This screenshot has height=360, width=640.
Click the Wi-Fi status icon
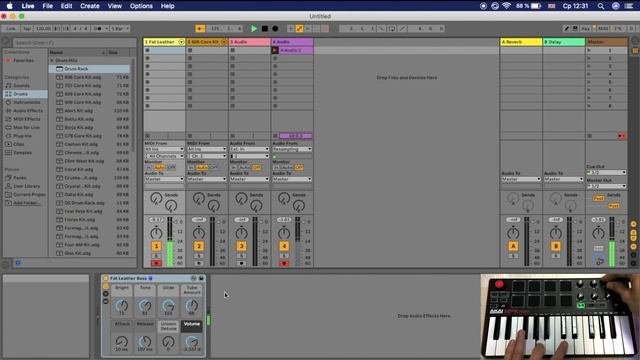(507, 6)
